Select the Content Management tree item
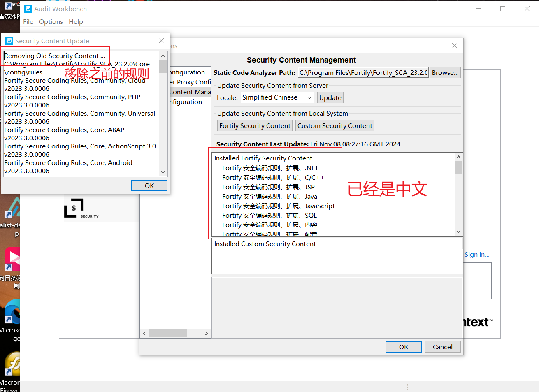 190,92
